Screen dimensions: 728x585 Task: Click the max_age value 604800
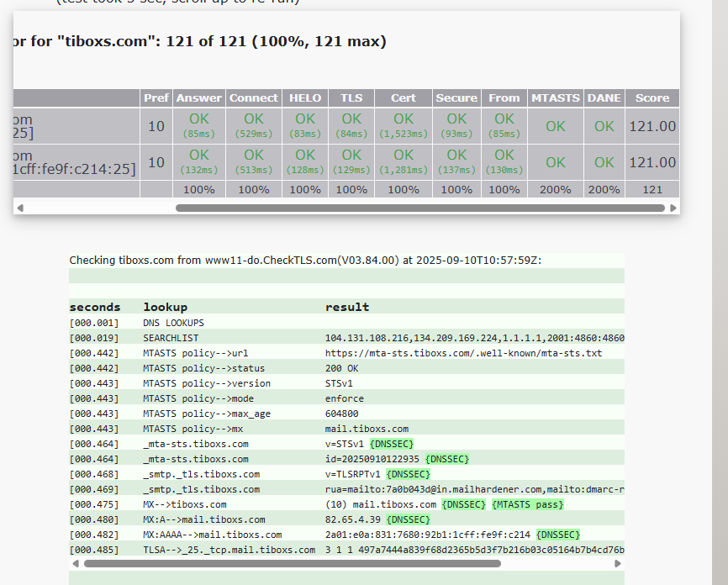coord(341,414)
